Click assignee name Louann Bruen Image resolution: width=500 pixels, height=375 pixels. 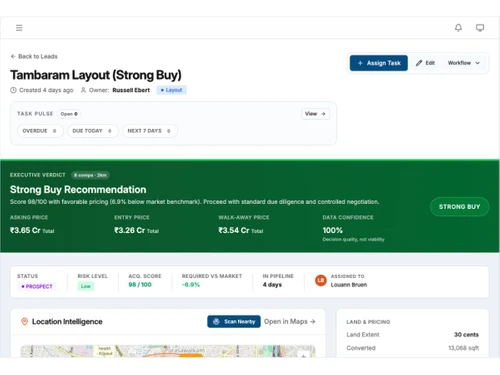(x=349, y=285)
